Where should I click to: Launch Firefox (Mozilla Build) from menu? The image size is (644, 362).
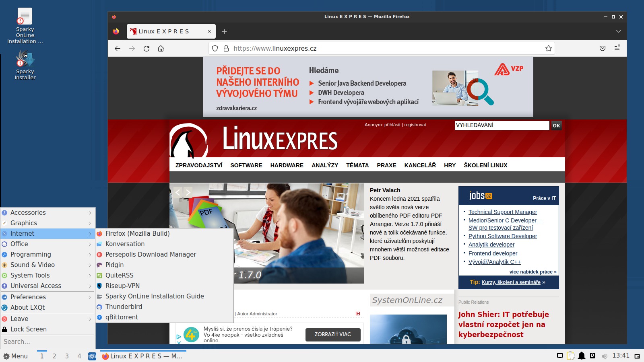click(164, 233)
